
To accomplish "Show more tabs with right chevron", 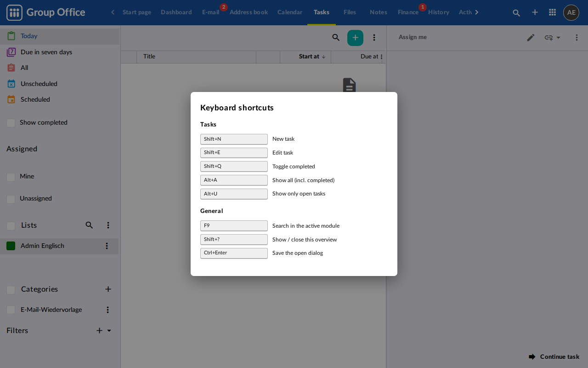I will click(476, 12).
